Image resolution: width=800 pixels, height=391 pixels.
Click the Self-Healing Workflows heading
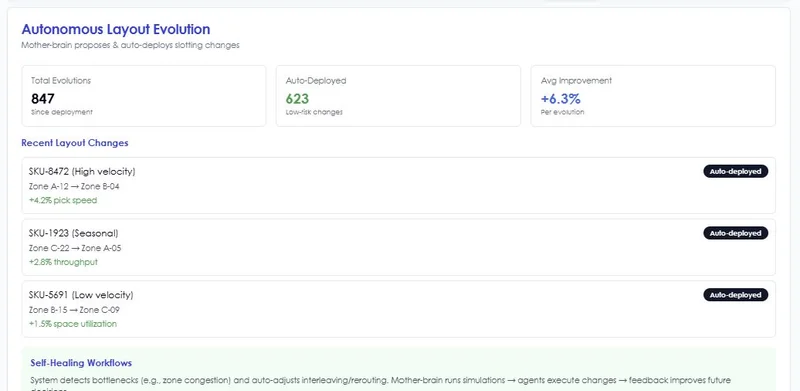pyautogui.click(x=81, y=363)
